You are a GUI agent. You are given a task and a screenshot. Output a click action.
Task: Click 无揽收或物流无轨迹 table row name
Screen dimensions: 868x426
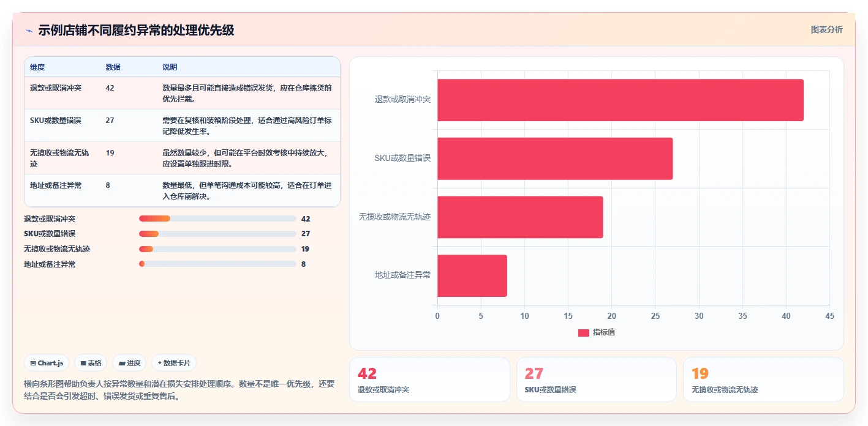click(59, 159)
